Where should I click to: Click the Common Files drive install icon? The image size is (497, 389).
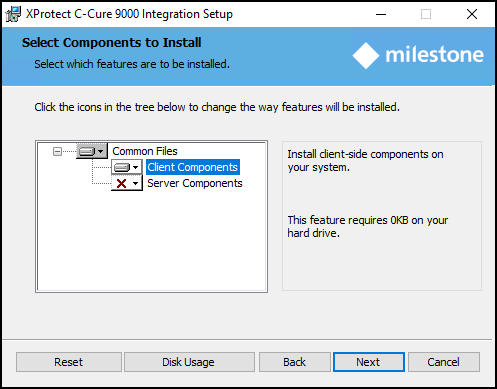pos(87,151)
